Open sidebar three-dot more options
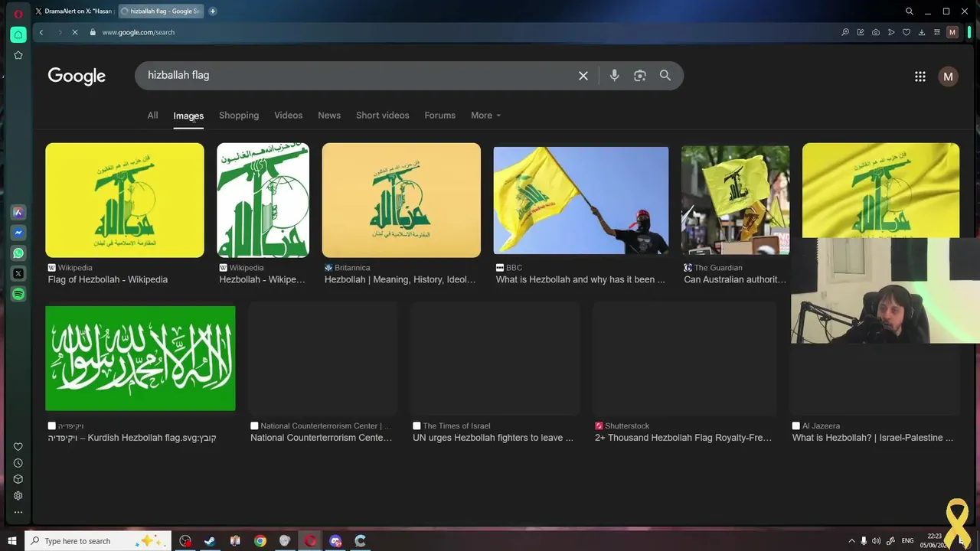This screenshot has width=980, height=551. 18,512
